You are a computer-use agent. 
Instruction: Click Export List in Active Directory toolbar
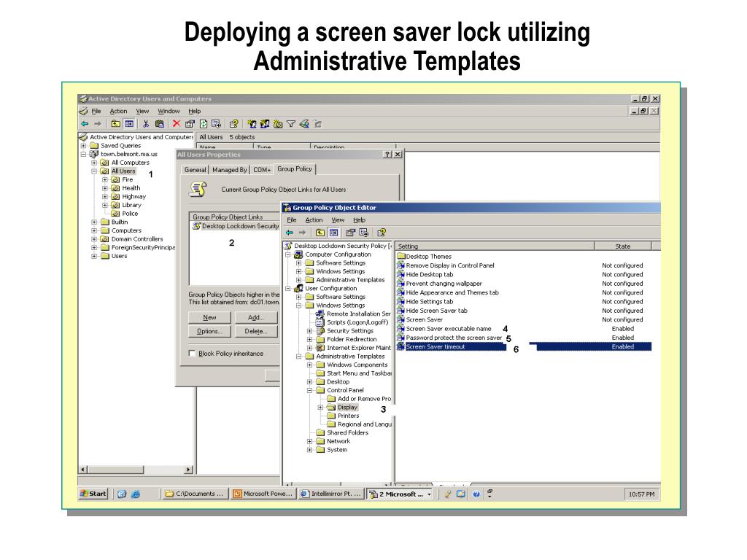tap(216, 124)
